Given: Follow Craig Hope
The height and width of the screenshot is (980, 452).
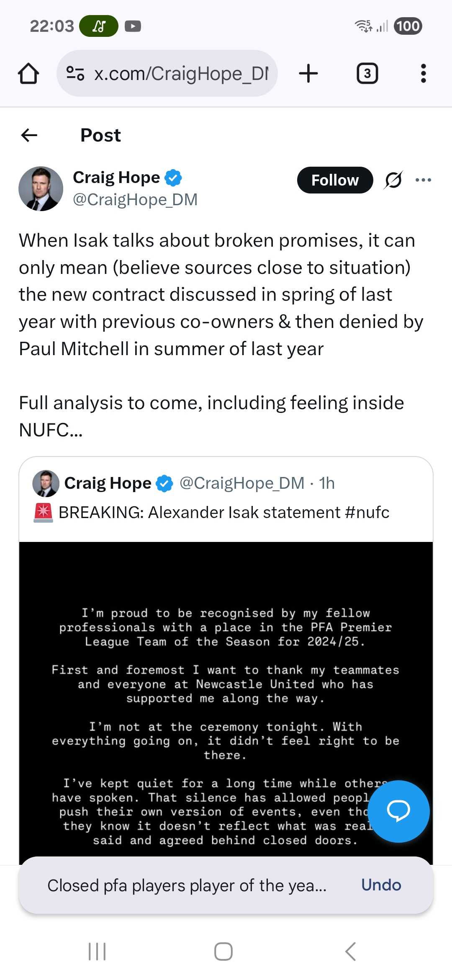Looking at the screenshot, I should coord(335,180).
